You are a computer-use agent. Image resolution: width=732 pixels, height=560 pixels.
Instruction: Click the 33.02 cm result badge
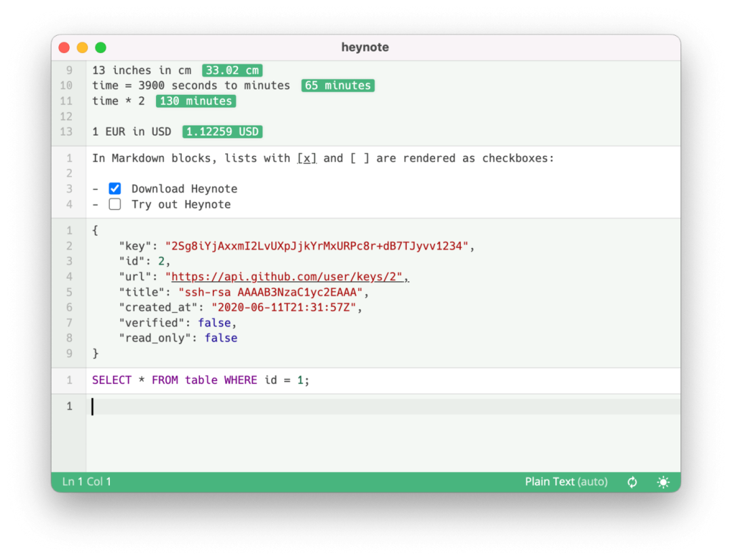point(232,71)
